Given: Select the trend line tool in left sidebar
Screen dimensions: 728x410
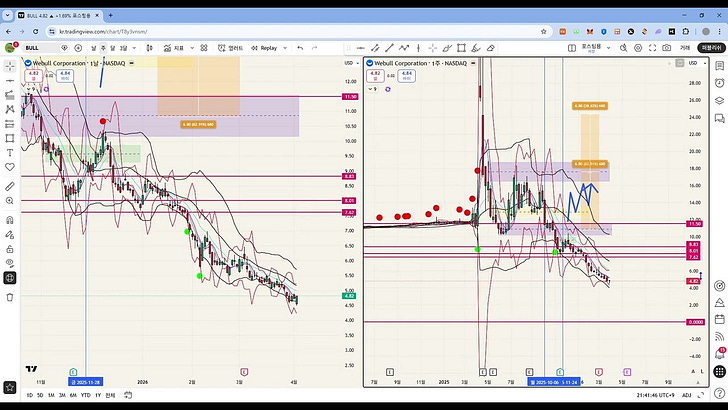Looking at the screenshot, I should click(10, 81).
